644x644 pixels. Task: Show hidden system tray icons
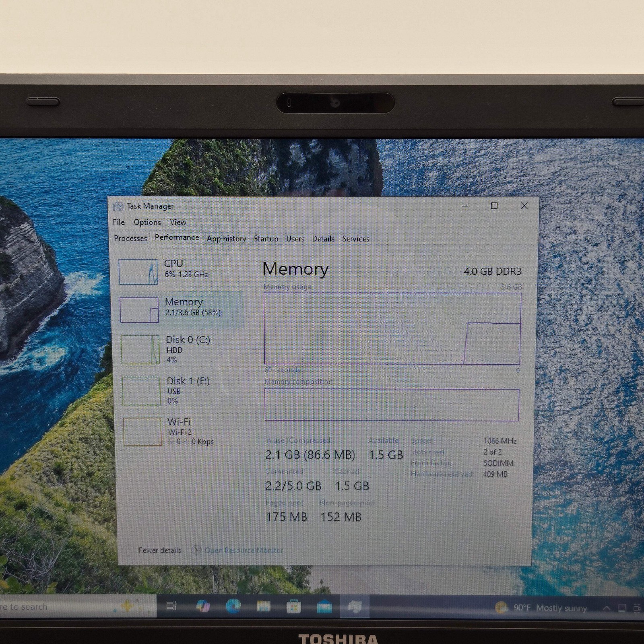606,608
